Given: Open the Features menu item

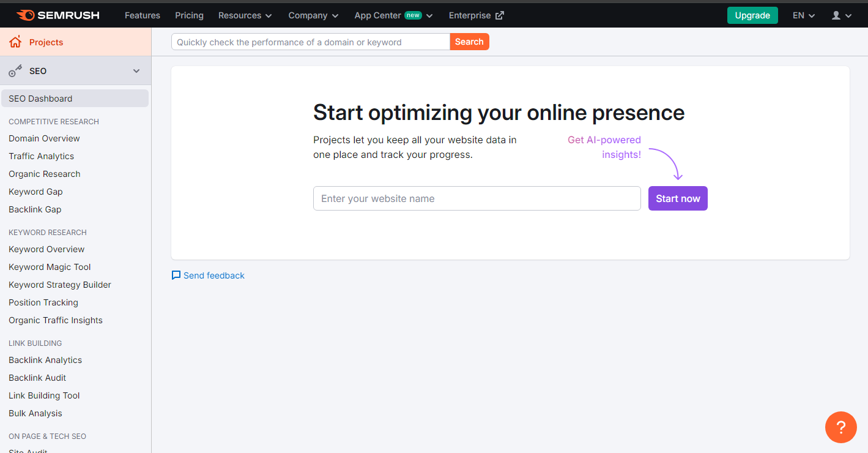Looking at the screenshot, I should (x=143, y=15).
